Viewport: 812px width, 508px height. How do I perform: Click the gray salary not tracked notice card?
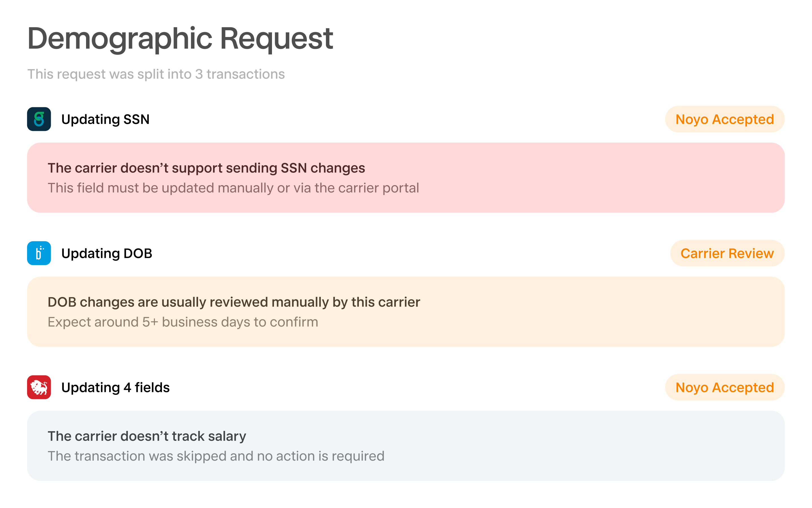click(406, 446)
